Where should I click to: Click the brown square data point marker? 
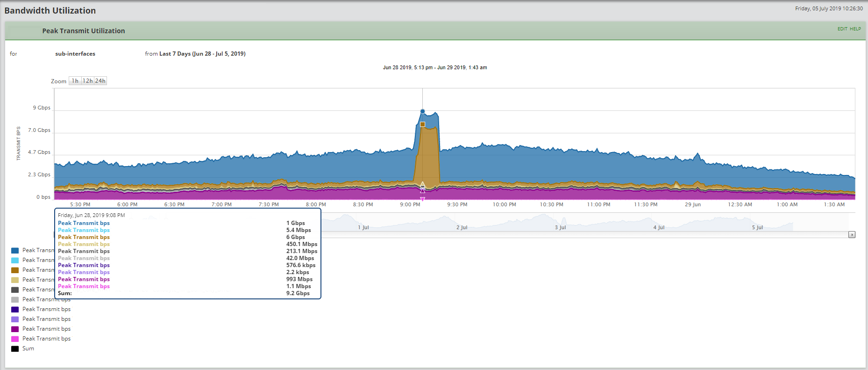(x=422, y=124)
